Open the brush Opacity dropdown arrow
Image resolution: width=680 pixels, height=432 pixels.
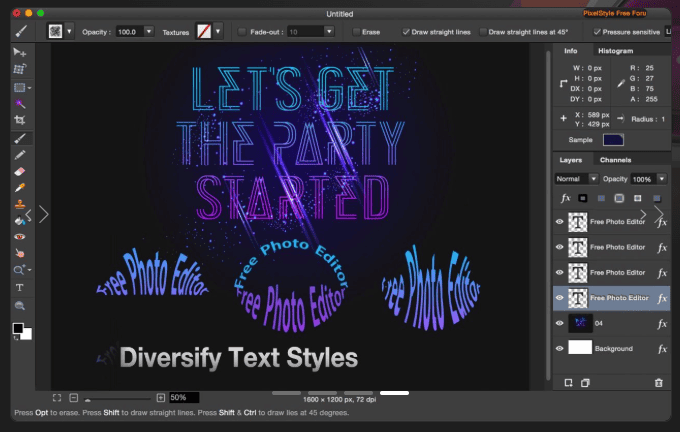(x=149, y=31)
